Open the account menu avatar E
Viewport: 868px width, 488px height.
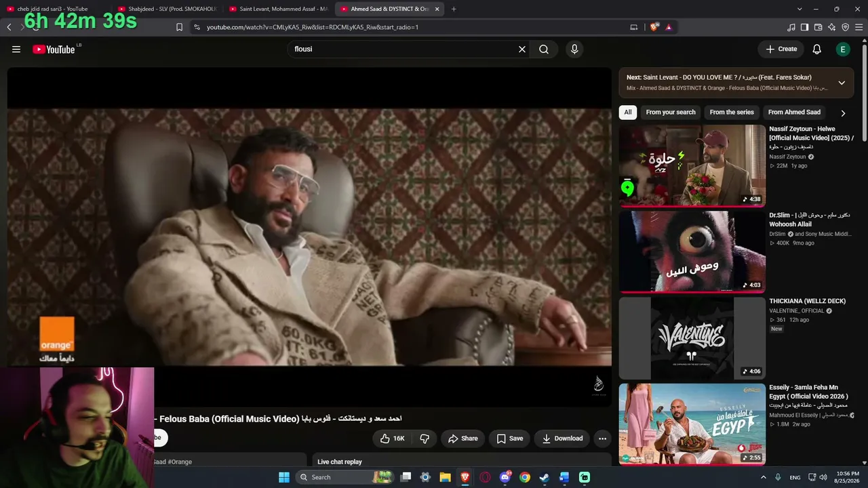(x=843, y=49)
